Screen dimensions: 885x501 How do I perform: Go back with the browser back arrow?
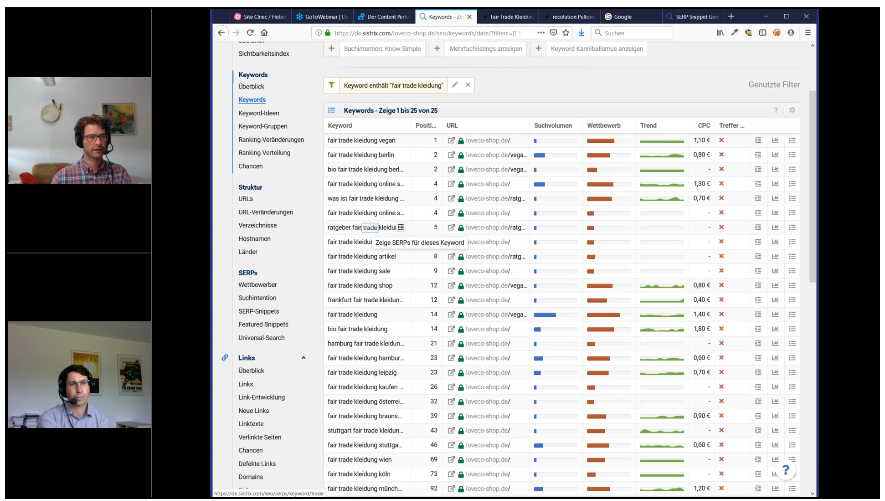click(222, 33)
